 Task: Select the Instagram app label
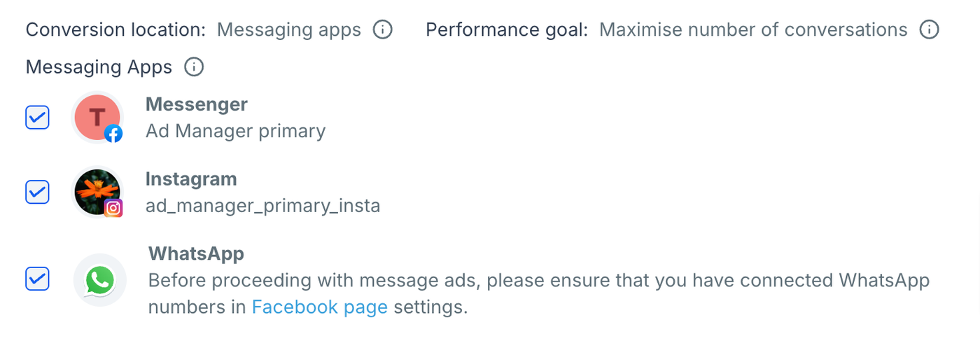(x=191, y=179)
